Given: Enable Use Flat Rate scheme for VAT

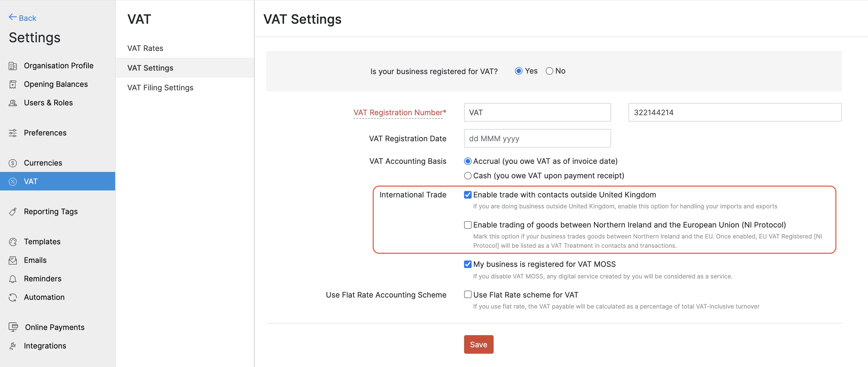Looking at the screenshot, I should coord(468,295).
